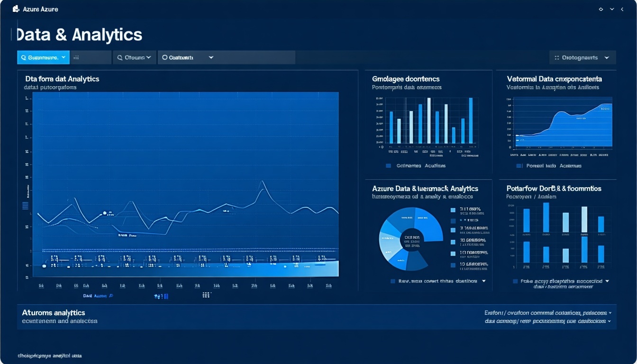637x364 pixels.
Task: Toggle the legend square below Potarfow bar chart
Action: click(516, 281)
